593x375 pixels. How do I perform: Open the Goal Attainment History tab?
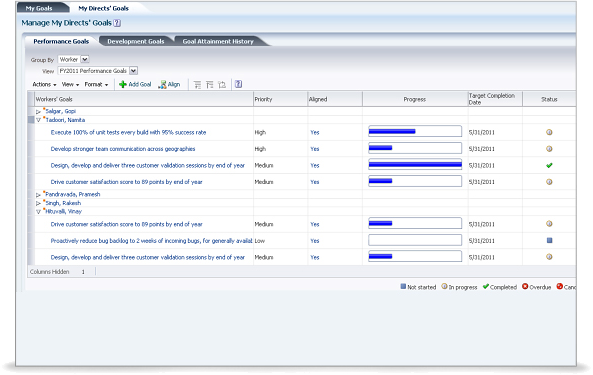(218, 41)
